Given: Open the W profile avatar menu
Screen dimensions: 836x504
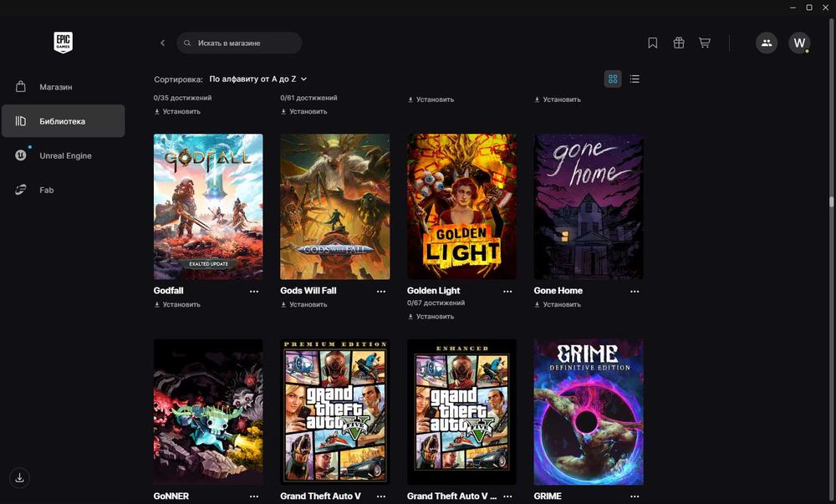Looking at the screenshot, I should pos(799,43).
